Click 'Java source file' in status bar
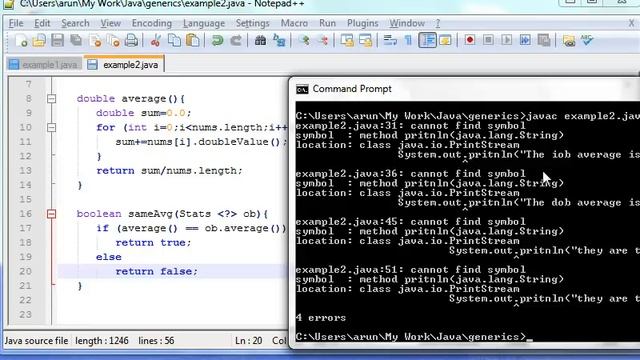Image resolution: width=640 pixels, height=360 pixels. (36, 340)
